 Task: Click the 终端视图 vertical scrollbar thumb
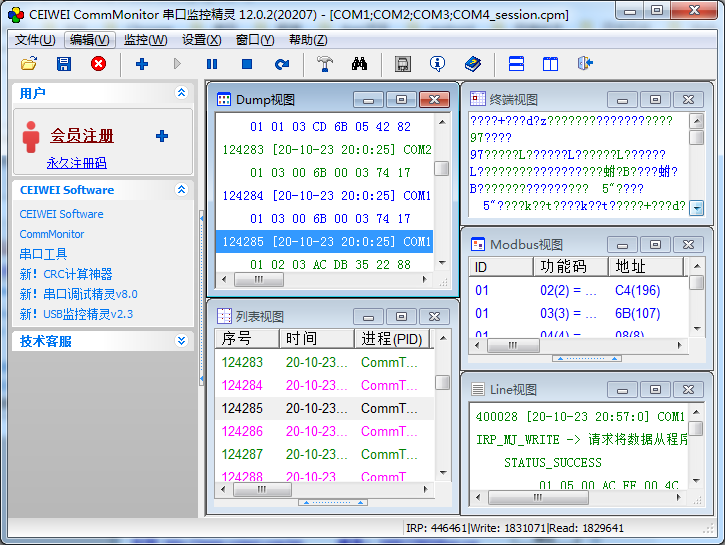(696, 137)
